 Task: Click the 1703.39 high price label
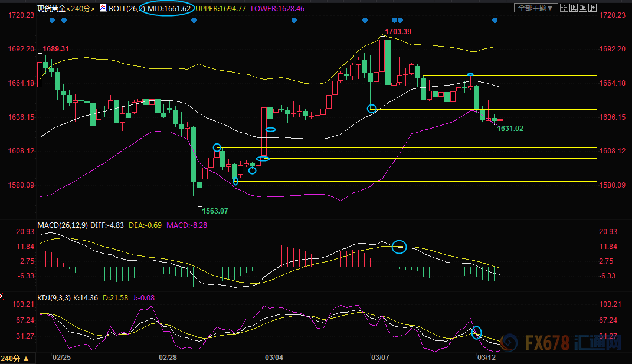pos(399,31)
